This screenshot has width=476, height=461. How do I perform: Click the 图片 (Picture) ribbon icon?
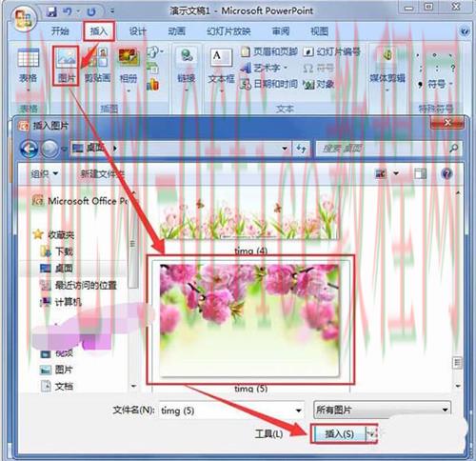click(66, 66)
